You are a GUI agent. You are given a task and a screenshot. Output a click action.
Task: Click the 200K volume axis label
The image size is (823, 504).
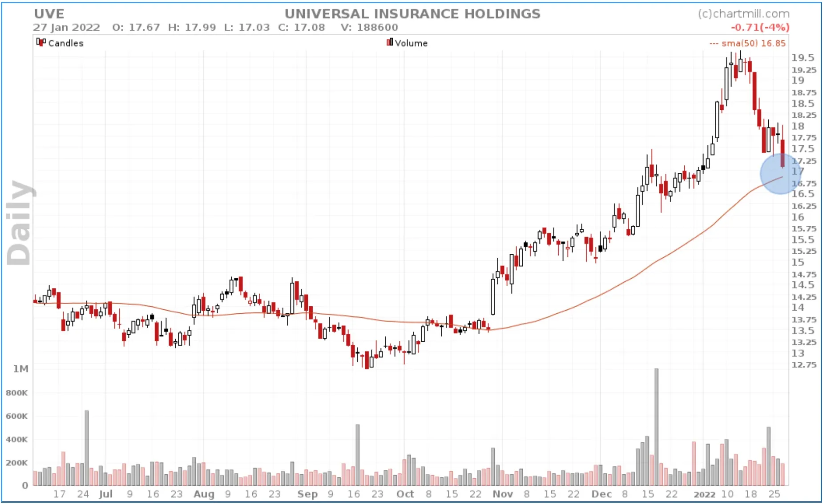16,463
